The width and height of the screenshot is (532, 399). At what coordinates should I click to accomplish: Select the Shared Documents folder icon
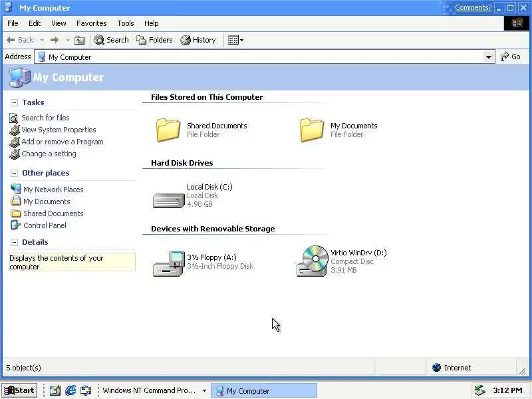point(168,130)
